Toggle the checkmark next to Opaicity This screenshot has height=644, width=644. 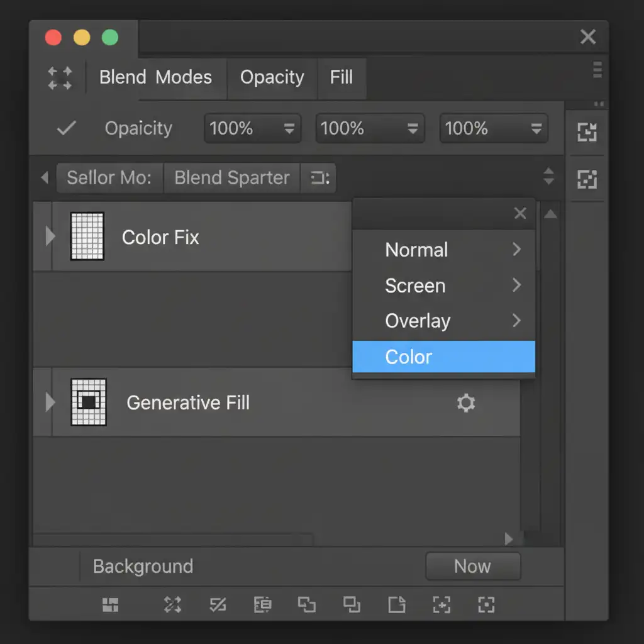point(66,128)
